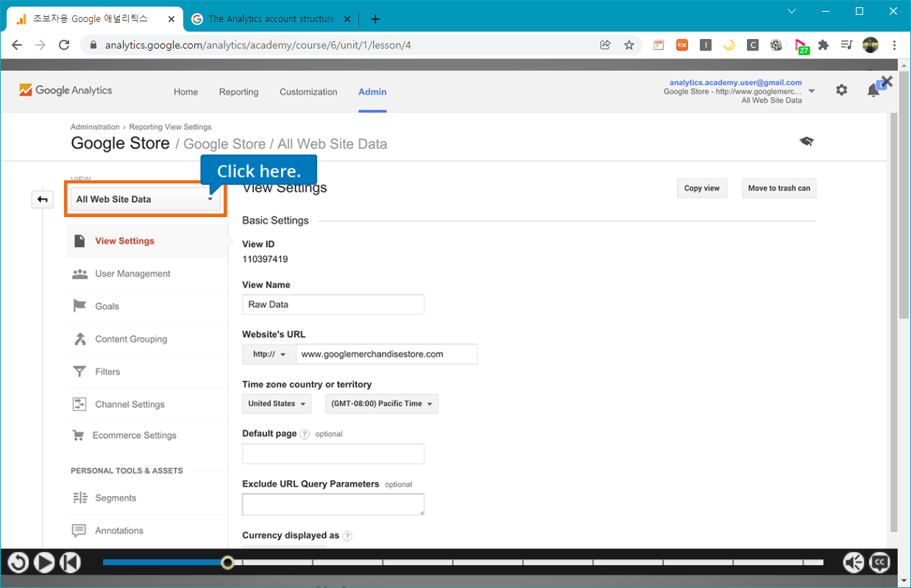Open the United States country dropdown
This screenshot has width=911, height=588.
click(x=277, y=404)
